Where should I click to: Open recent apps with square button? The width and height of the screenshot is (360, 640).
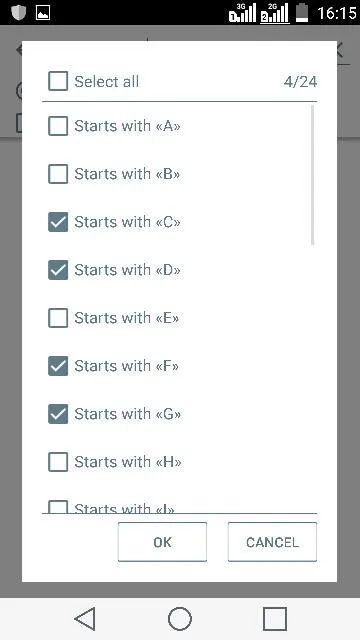[x=275, y=619]
